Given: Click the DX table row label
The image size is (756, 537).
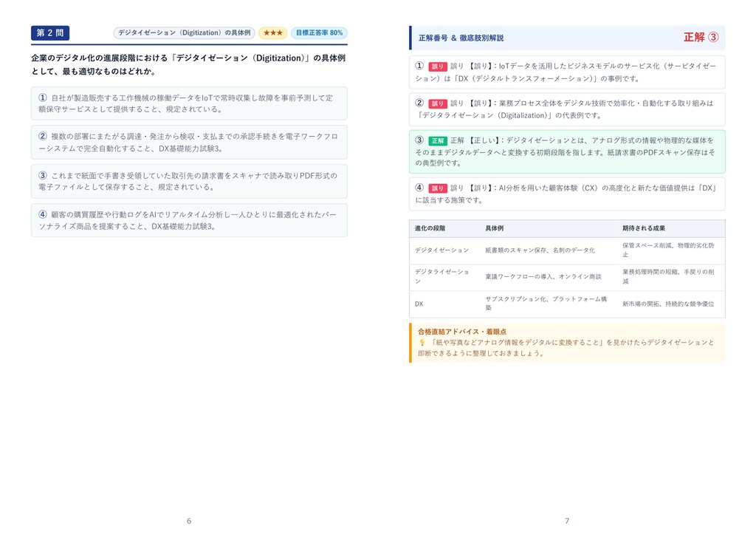Looking at the screenshot, I should 419,304.
